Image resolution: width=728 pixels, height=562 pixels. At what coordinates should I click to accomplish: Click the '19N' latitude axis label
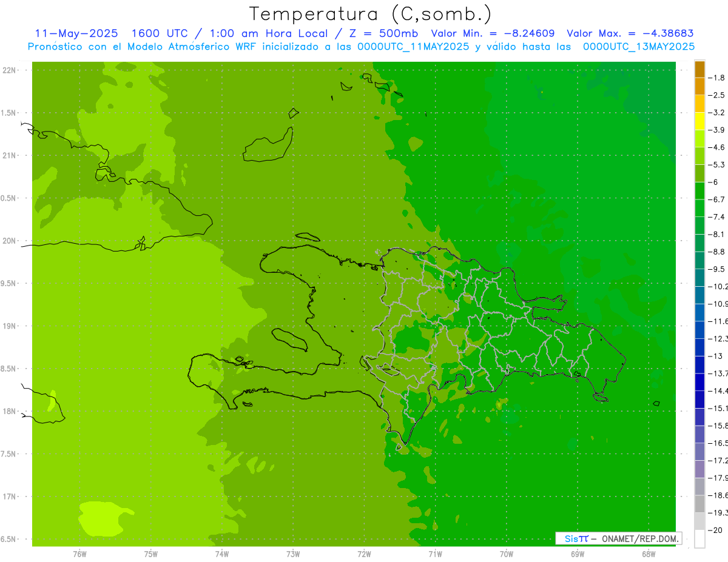point(10,326)
